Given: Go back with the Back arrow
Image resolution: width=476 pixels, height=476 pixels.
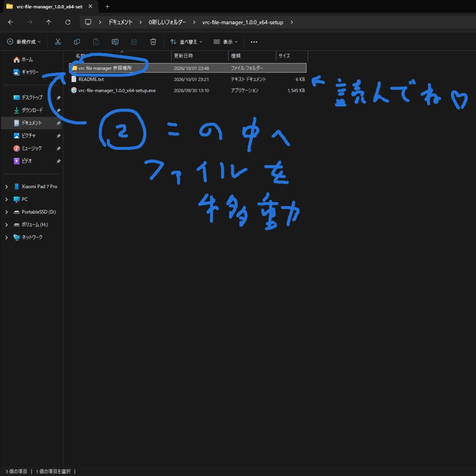Looking at the screenshot, I should click(x=11, y=22).
